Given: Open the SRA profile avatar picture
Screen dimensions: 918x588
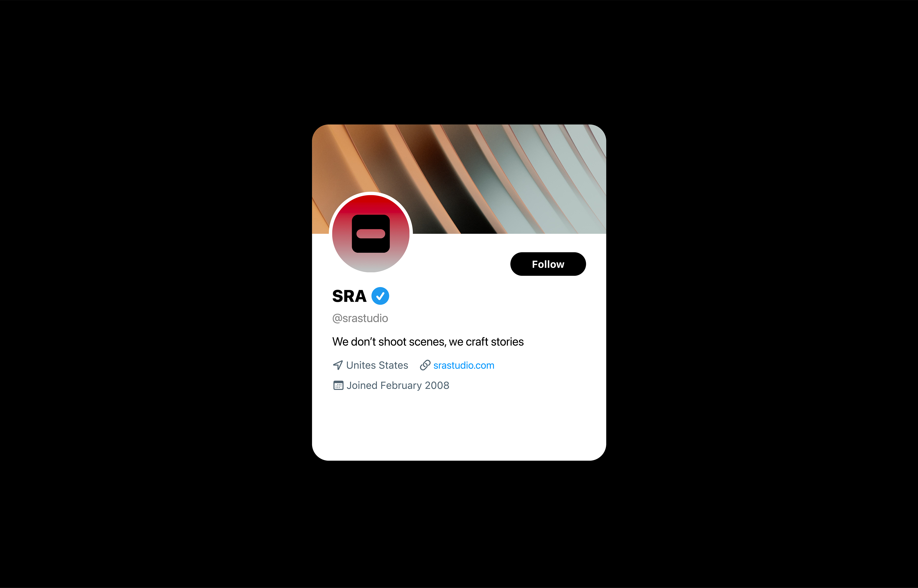Looking at the screenshot, I should (371, 233).
